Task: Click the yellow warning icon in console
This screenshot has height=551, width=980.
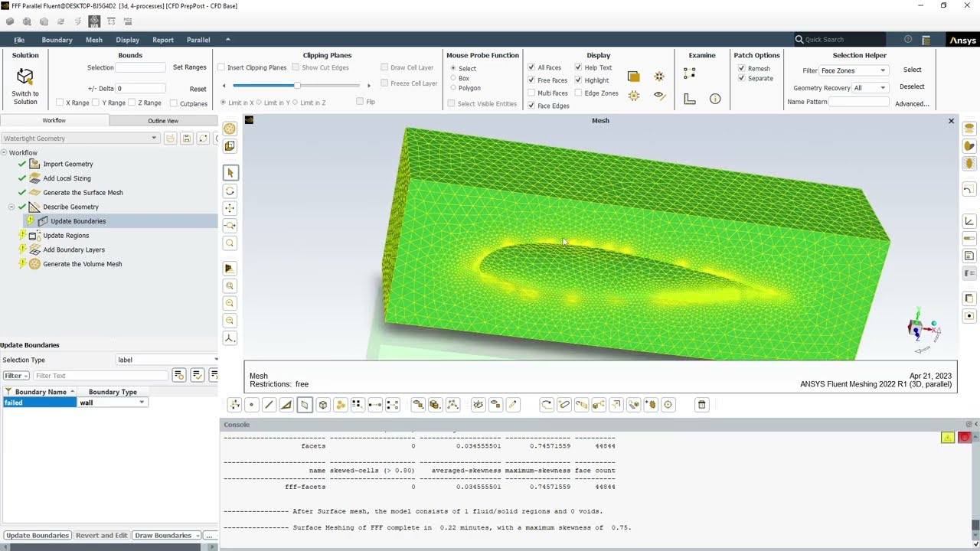Action: point(948,438)
